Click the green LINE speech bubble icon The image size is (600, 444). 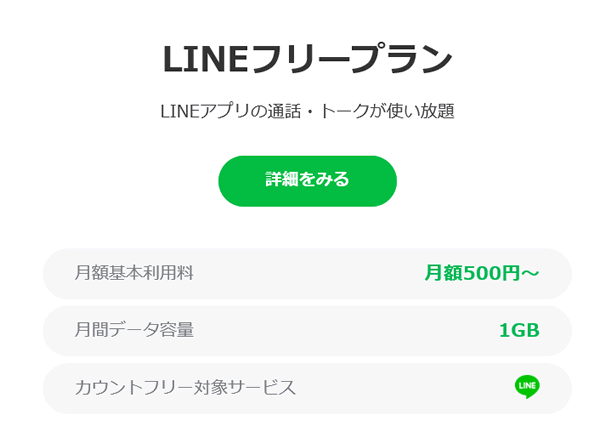click(x=527, y=387)
